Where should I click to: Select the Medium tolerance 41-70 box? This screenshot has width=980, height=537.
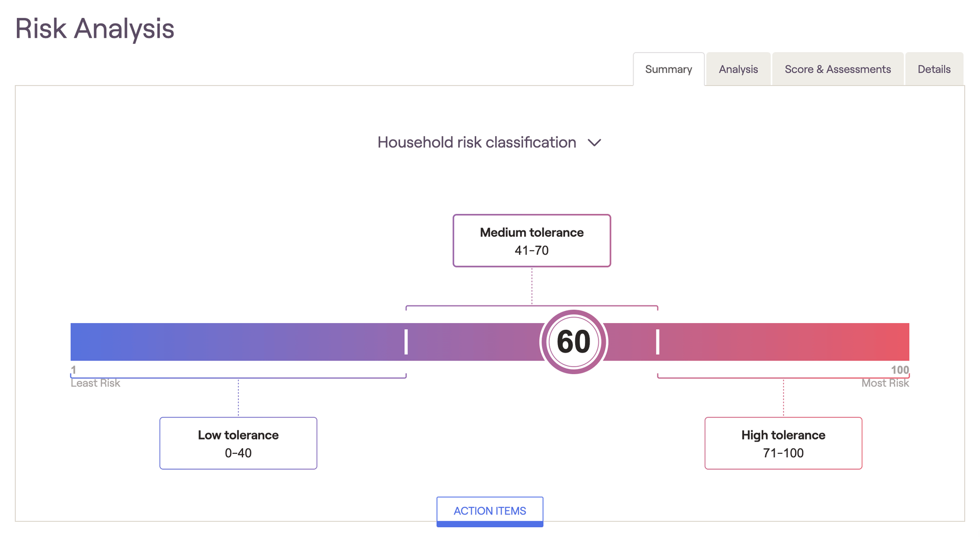531,240
